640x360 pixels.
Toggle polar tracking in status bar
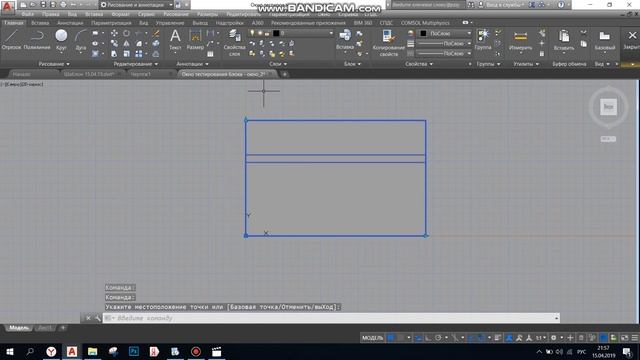click(x=438, y=338)
